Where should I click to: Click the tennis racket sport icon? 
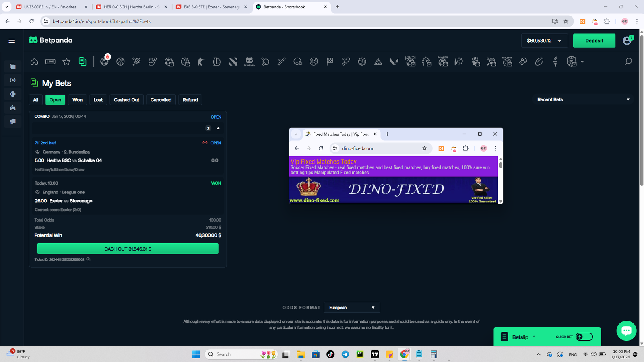coord(136,62)
